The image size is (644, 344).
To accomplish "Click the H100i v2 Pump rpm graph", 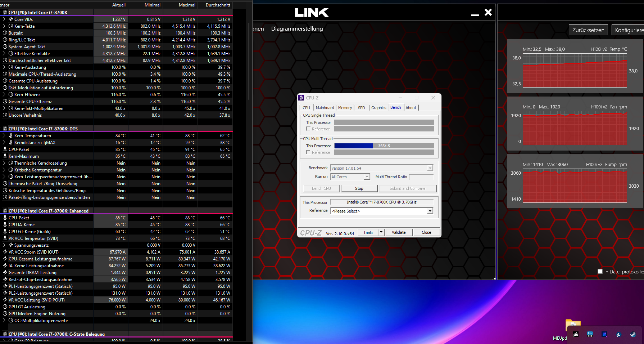I will (575, 186).
